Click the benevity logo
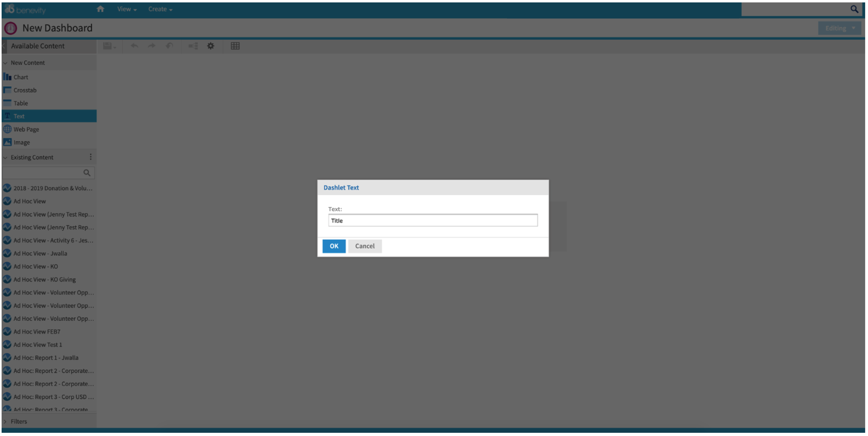This screenshot has width=868, height=436. coord(25,9)
